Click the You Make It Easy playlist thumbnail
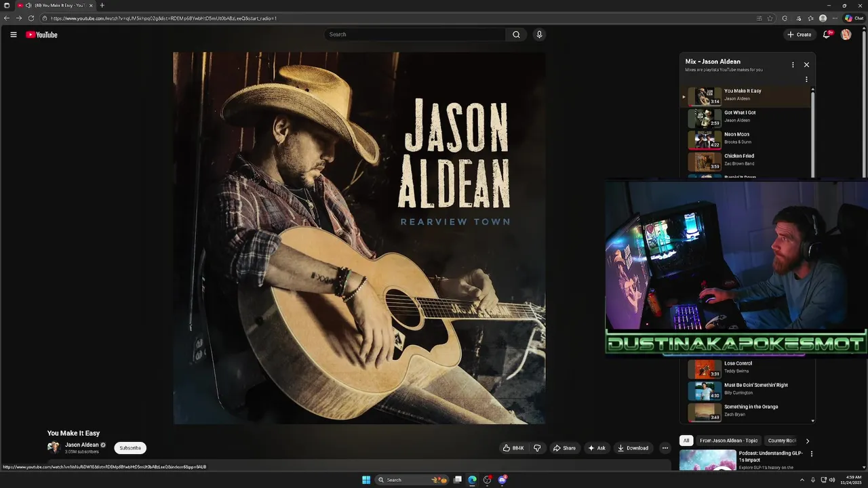This screenshot has height=488, width=868. coord(705,96)
